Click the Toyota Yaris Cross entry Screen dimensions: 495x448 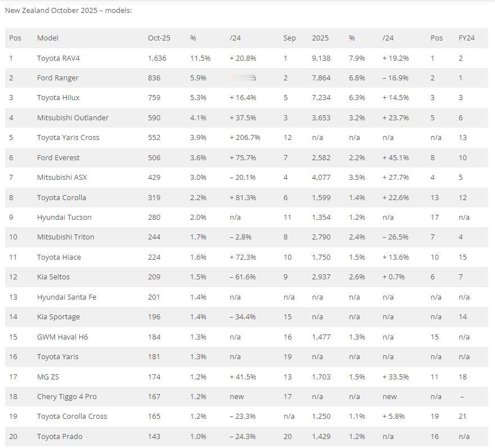(68, 137)
